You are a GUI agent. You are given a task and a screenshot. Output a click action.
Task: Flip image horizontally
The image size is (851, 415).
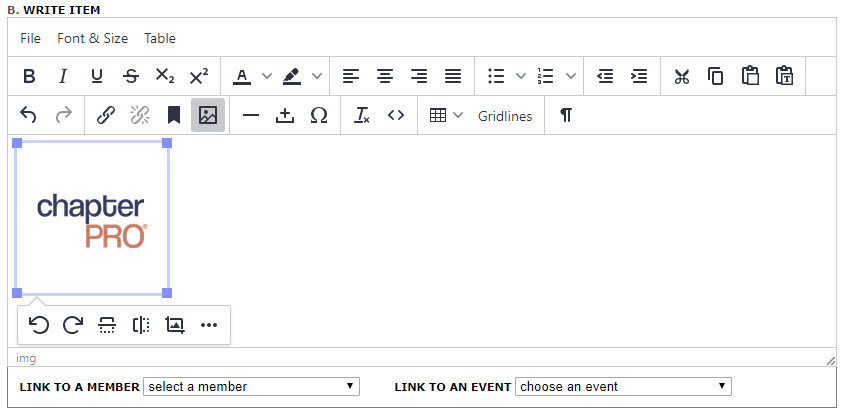point(141,325)
